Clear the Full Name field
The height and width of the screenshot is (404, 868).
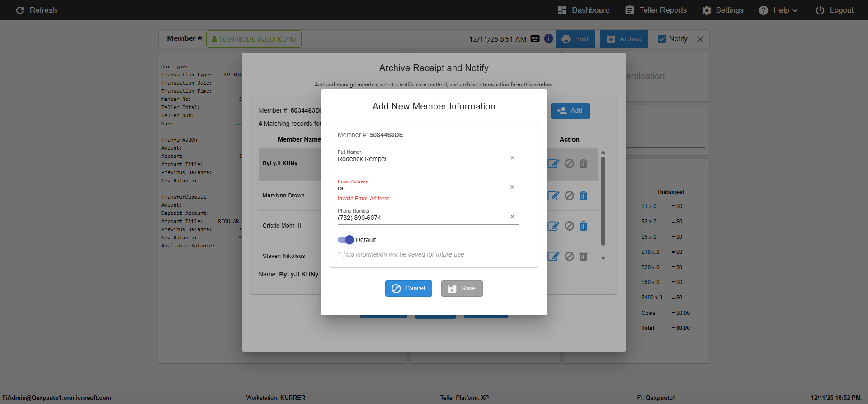(512, 158)
